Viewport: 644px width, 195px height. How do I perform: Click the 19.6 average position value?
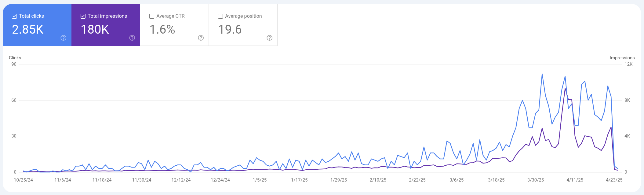(230, 29)
